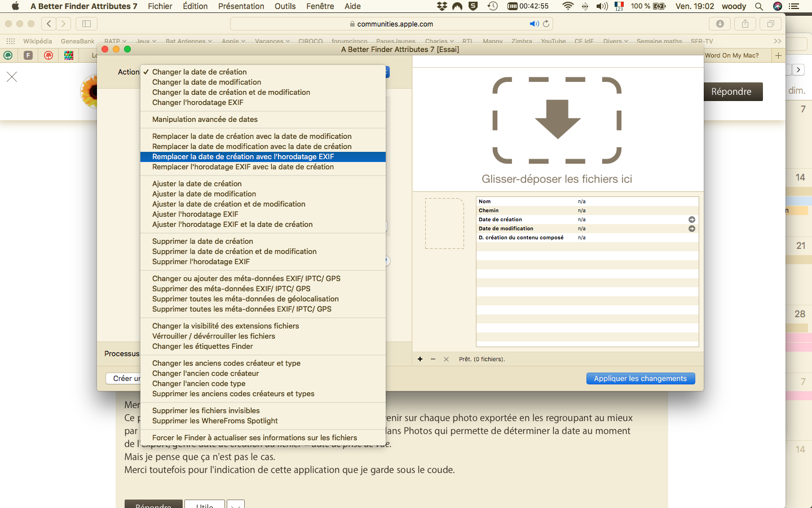Screen dimensions: 812x508
Task: Click the clear file list X icon
Action: click(x=446, y=359)
